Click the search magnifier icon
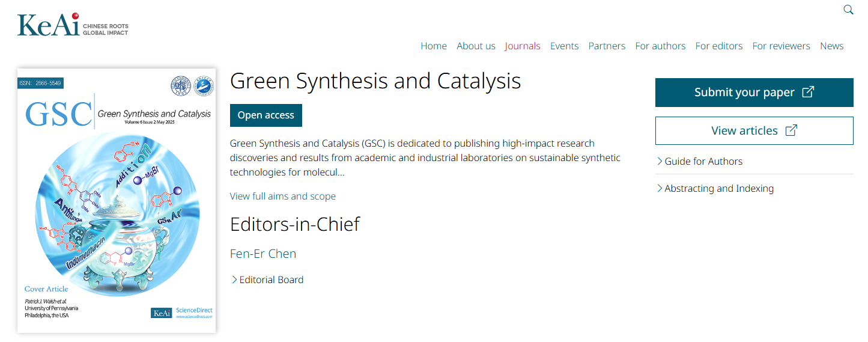Image resolution: width=868 pixels, height=342 pixels. point(848,10)
